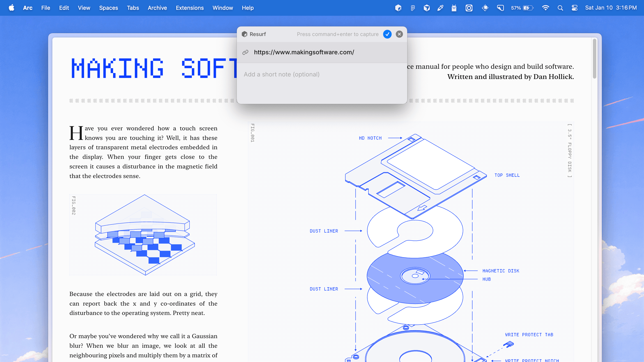
Task: Click the Resurf title label in popup
Action: [x=257, y=34]
